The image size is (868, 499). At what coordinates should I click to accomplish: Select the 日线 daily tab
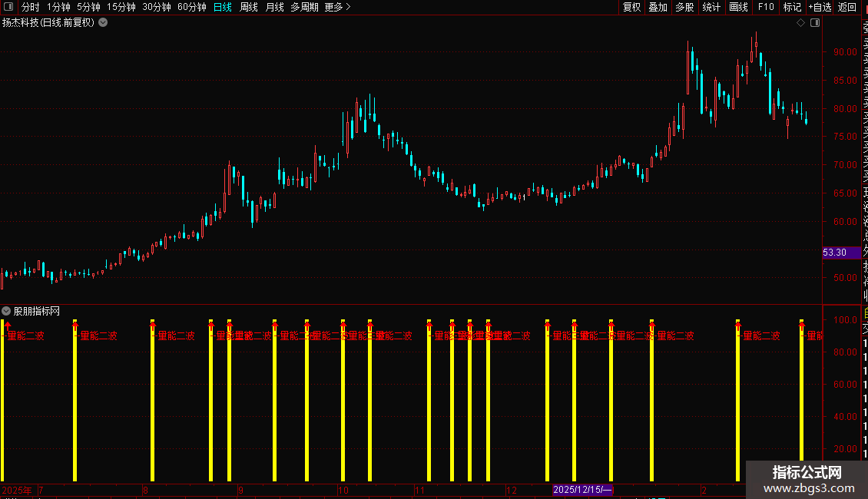coord(223,7)
